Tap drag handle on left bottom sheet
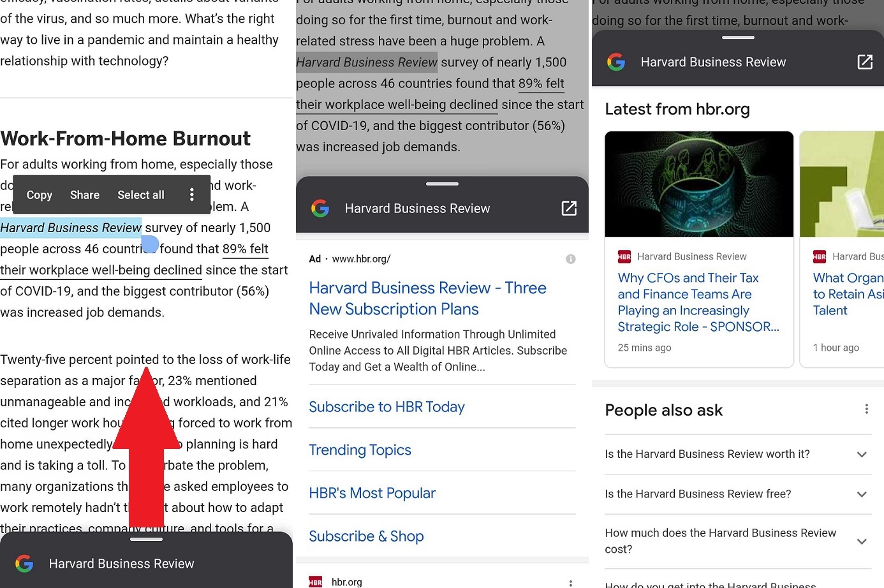 coord(146,540)
